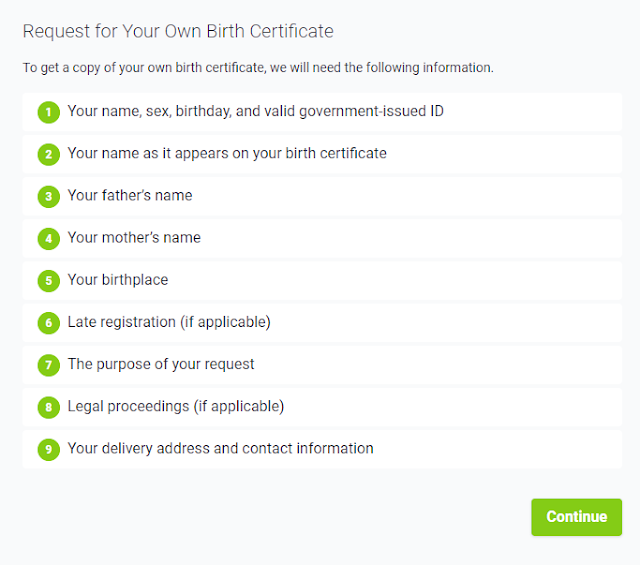Image resolution: width=640 pixels, height=565 pixels.
Task: Click the green number 5 circle icon
Action: (x=48, y=281)
